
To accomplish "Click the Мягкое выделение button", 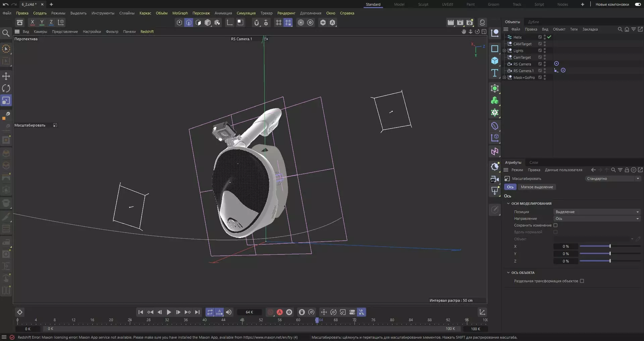I will tap(537, 187).
